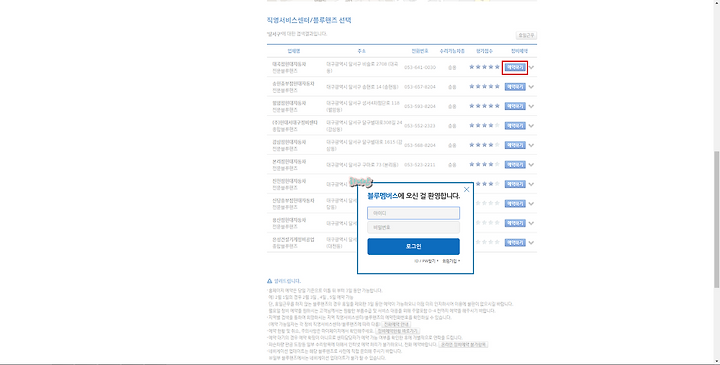Image resolution: width=720 pixels, height=365 pixels.
Task: Click 예약하기 for the 진천점 row
Action: point(515,184)
